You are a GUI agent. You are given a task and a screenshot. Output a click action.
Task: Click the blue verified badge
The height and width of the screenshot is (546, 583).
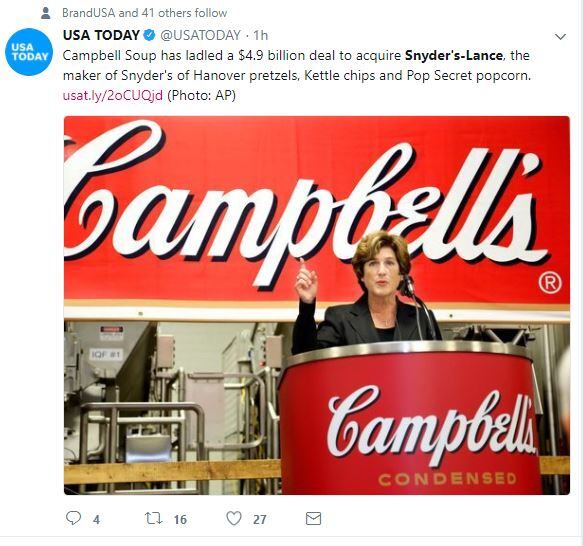pos(149,35)
